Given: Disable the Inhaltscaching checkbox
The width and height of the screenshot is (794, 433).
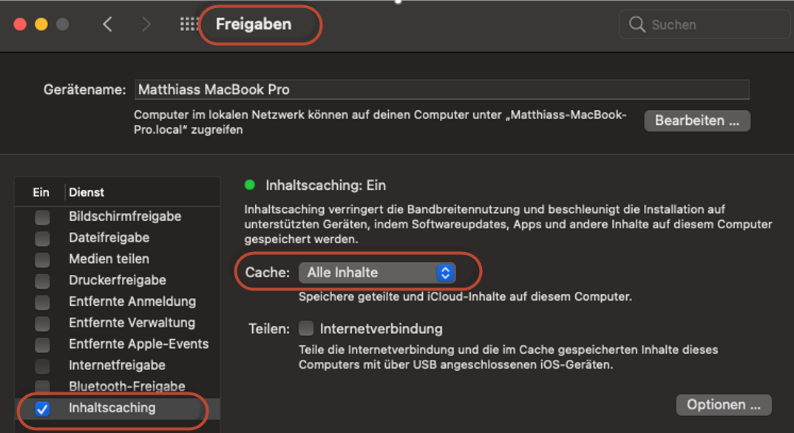Looking at the screenshot, I should (x=42, y=408).
